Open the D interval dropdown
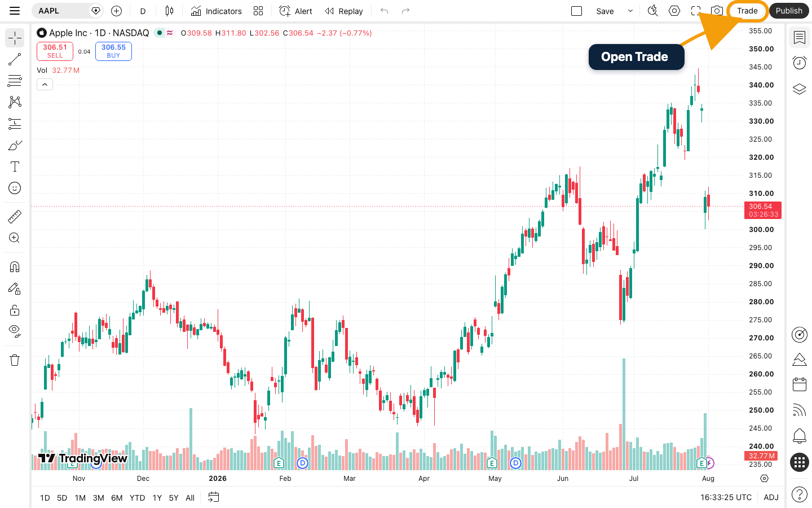The width and height of the screenshot is (812, 508). [x=143, y=11]
